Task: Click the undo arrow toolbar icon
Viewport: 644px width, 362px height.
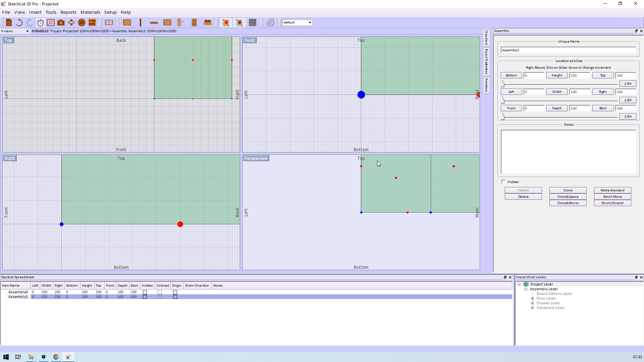Action: tap(19, 22)
